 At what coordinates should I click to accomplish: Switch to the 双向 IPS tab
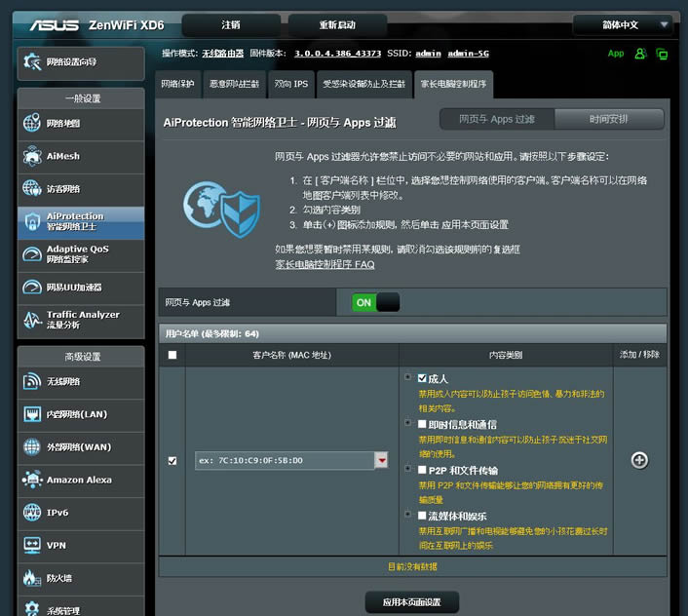tap(291, 84)
